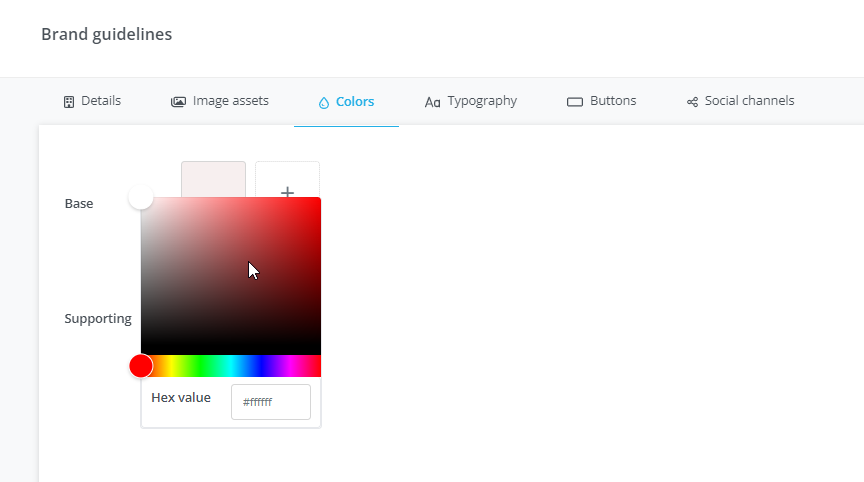This screenshot has width=864, height=482.
Task: Click the red hue slider handle
Action: [x=141, y=366]
